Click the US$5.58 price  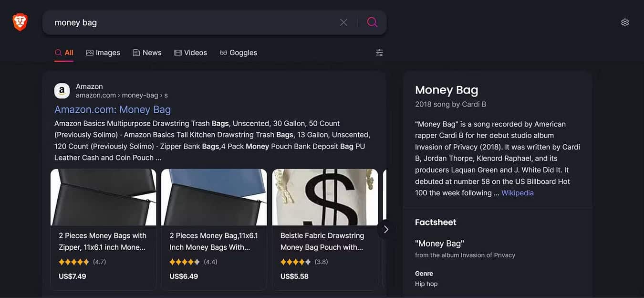coord(294,276)
